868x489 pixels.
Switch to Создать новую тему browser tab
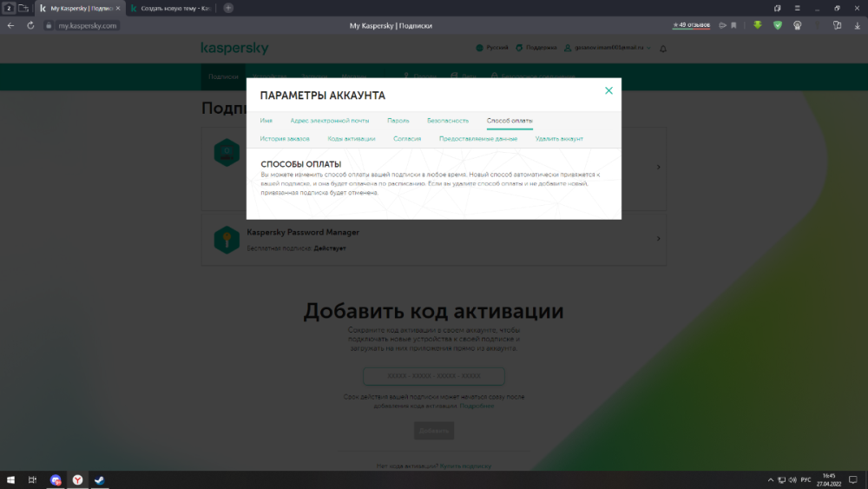click(171, 9)
